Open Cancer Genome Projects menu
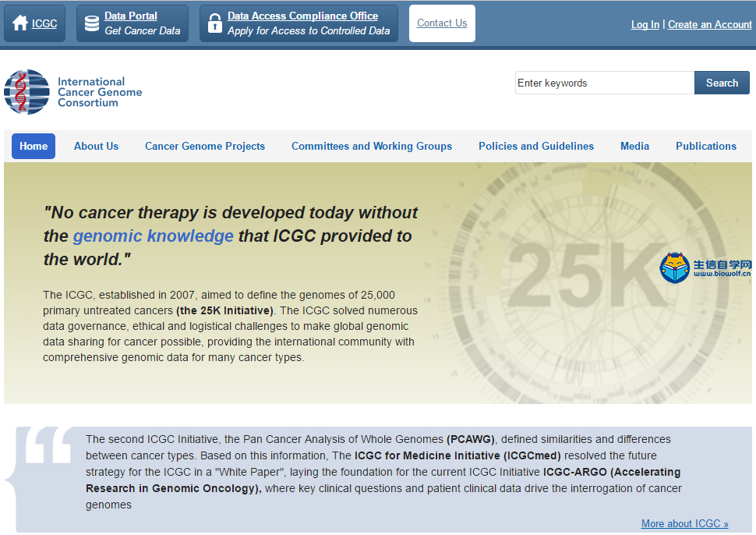756x535 pixels. coord(205,146)
